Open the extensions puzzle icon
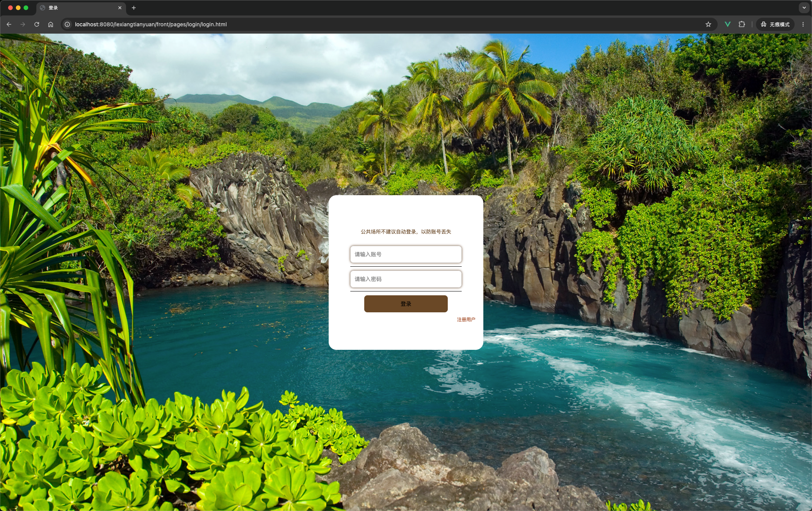Screen dimensions: 812x511 click(x=742, y=24)
